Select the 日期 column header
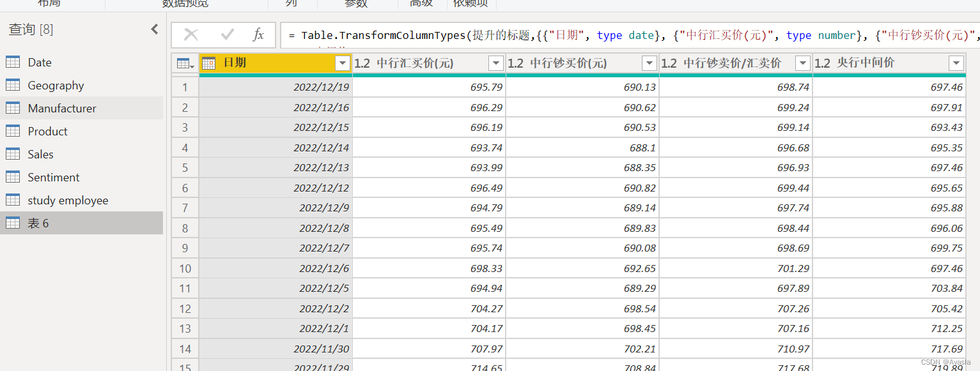The width and height of the screenshot is (980, 371). [x=276, y=63]
